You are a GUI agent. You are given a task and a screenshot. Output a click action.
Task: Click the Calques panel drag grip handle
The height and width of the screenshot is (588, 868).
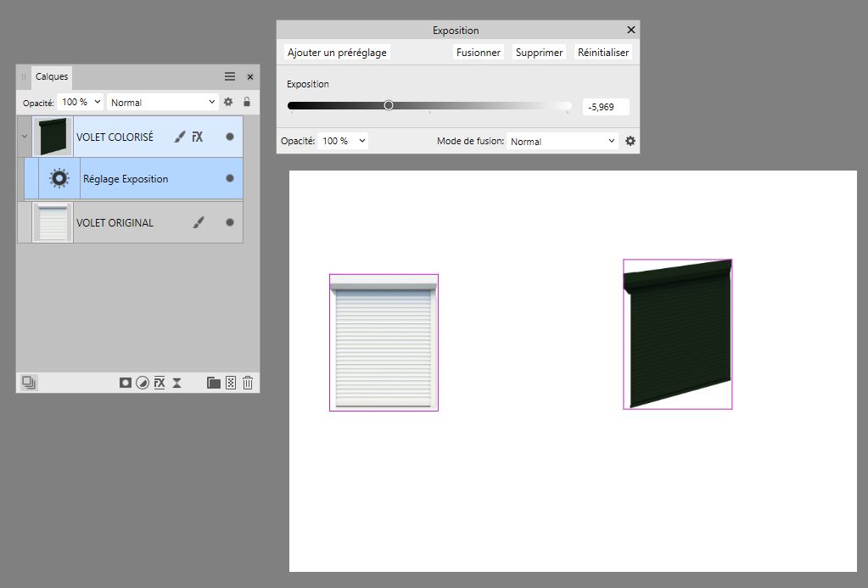pyautogui.click(x=24, y=77)
